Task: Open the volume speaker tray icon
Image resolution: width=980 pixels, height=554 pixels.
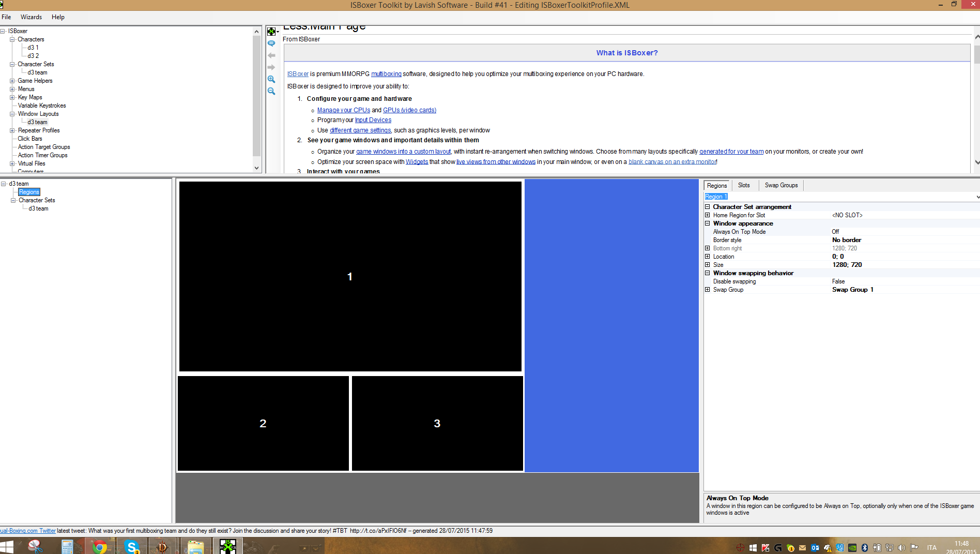Action: click(902, 548)
